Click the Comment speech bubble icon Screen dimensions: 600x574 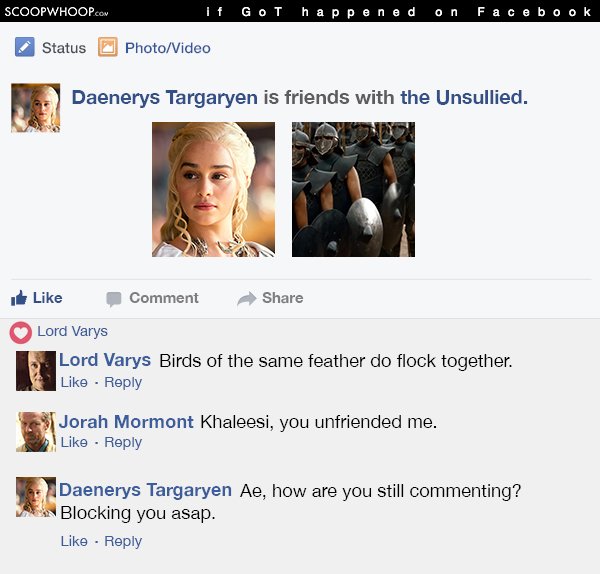point(114,299)
